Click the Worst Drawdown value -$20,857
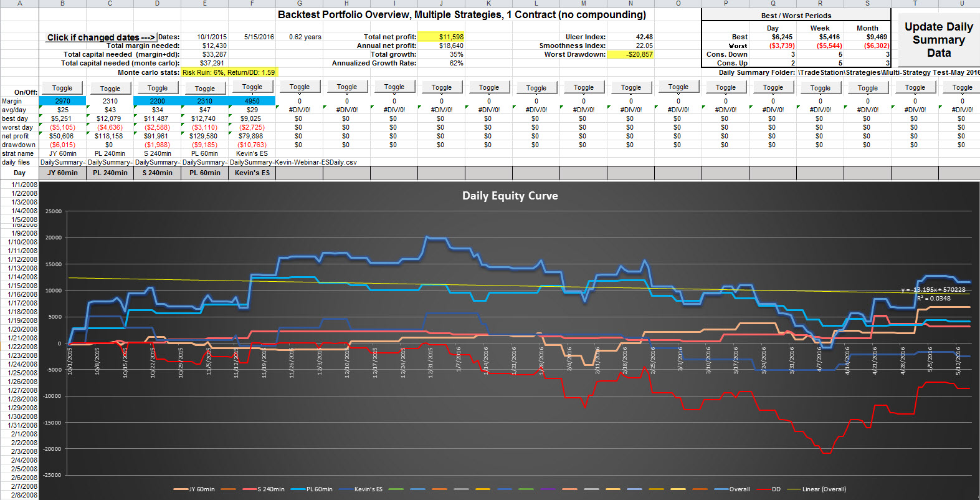The image size is (980, 500). 630,54
